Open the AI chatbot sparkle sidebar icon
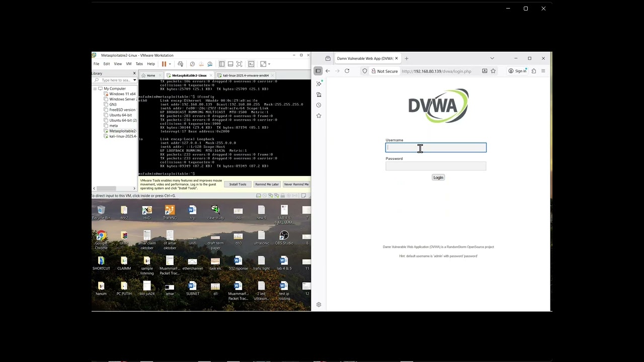 pos(318,84)
